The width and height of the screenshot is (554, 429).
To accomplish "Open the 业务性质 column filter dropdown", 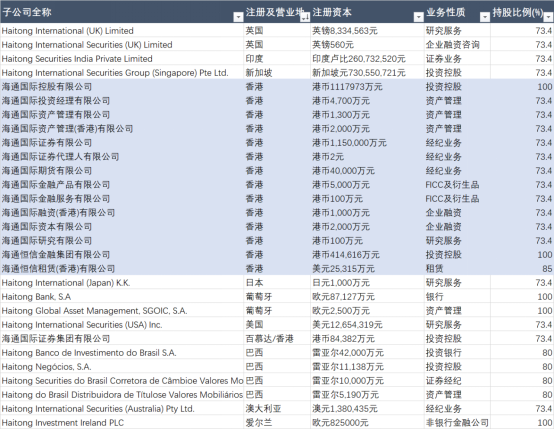I will (485, 17).
